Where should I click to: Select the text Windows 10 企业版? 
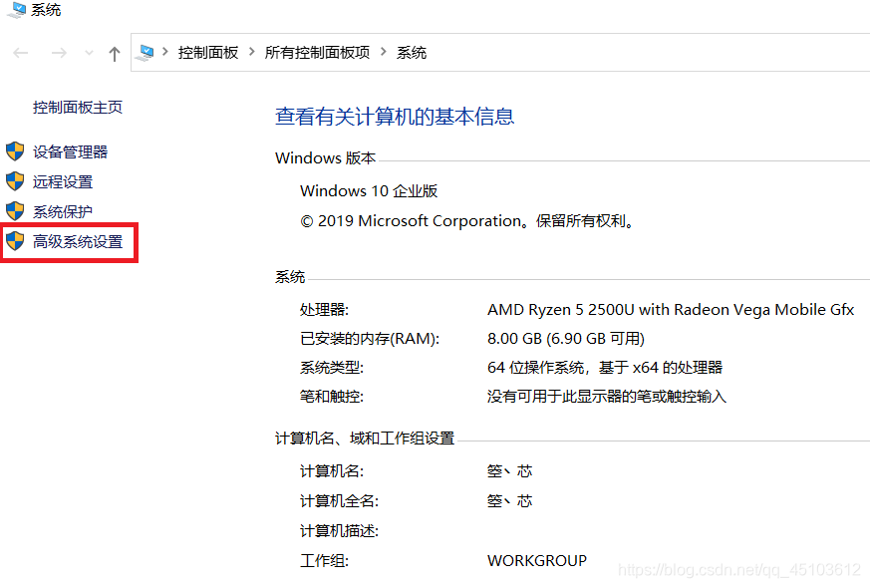[x=369, y=191]
